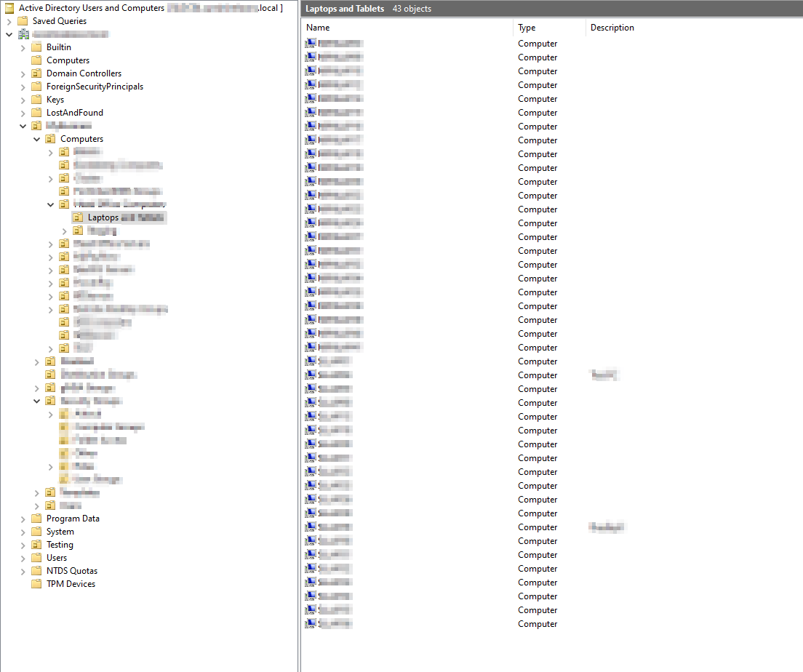Select the Active Directory Users and Computers root label

click(x=92, y=8)
